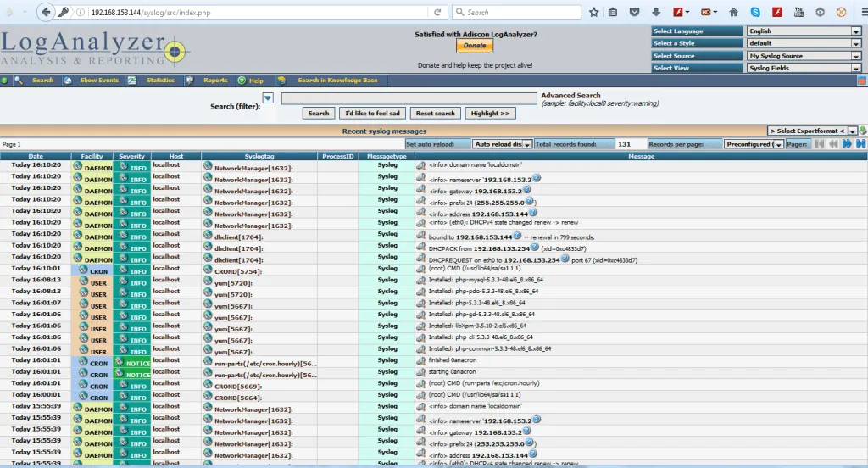Viewport: 868px width, 468px height.
Task: Click the site info icon in address bar
Action: [x=81, y=12]
